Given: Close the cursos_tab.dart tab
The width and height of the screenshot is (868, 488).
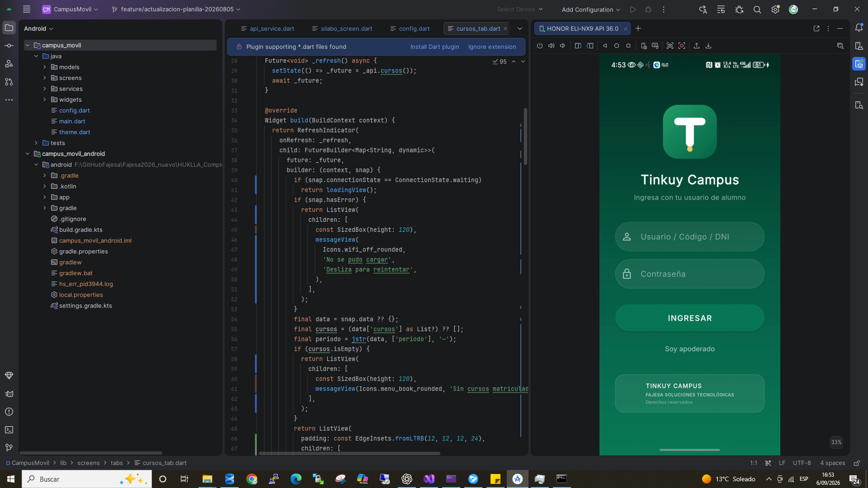Looking at the screenshot, I should (x=506, y=29).
